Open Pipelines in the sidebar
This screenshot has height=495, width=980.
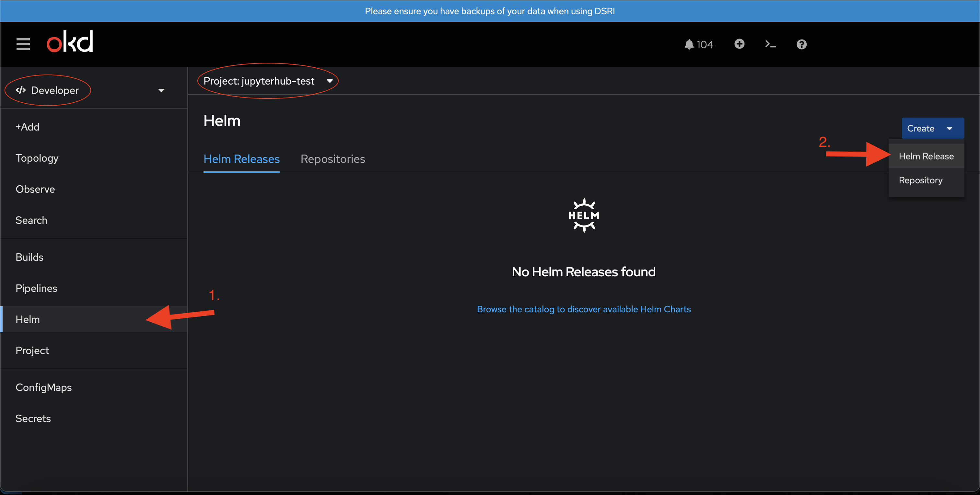(x=94, y=289)
